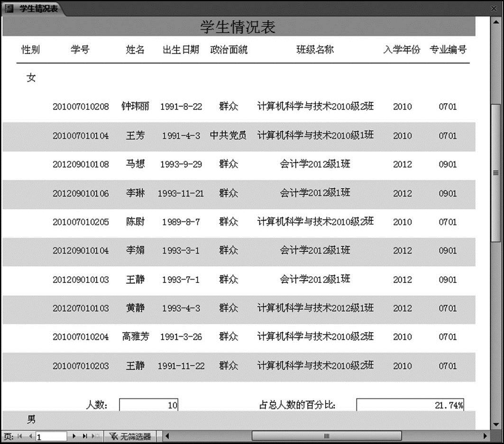504x444 pixels.
Task: Click the name 黄静
Action: pyautogui.click(x=135, y=308)
